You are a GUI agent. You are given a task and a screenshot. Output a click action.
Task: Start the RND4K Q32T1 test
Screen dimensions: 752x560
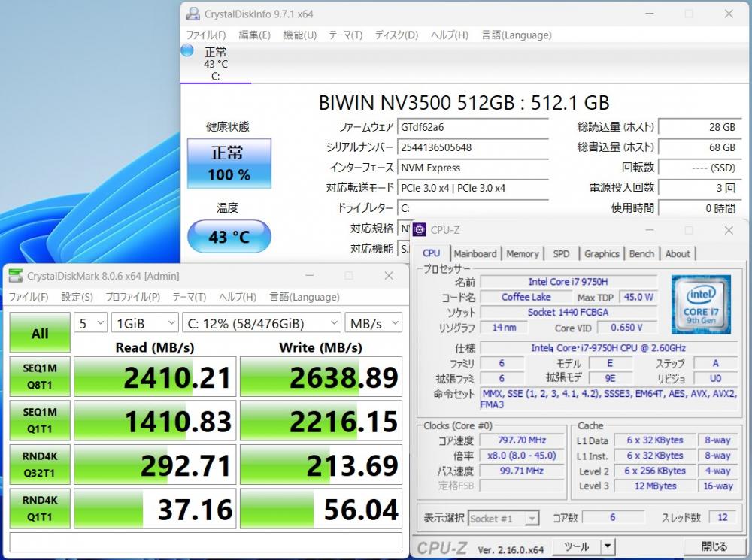40,465
